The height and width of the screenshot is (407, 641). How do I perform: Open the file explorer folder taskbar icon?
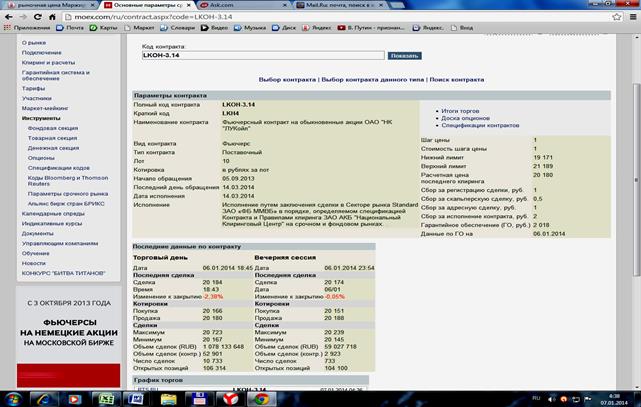tap(168, 399)
